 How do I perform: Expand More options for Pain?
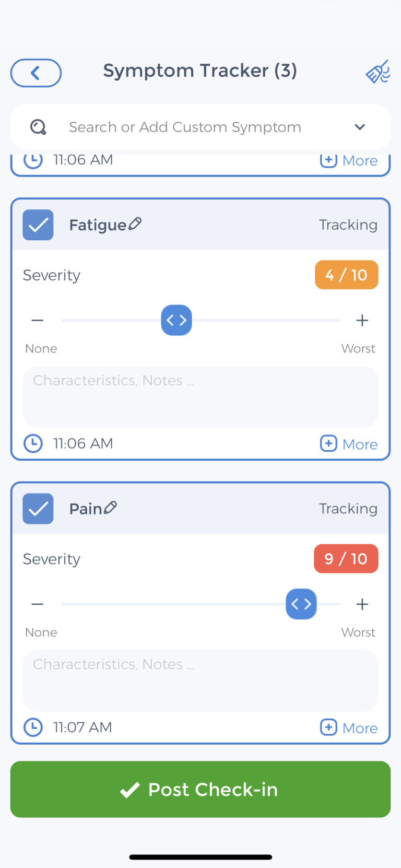coord(349,728)
